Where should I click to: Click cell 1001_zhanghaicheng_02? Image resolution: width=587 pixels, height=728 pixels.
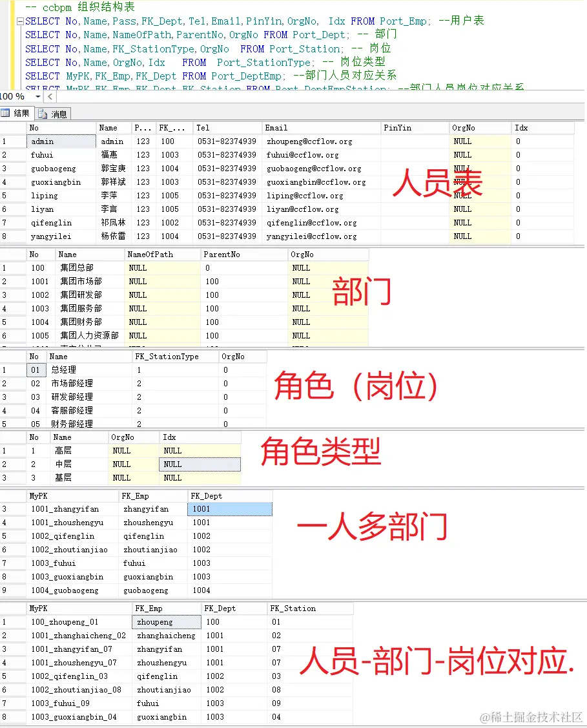(x=78, y=636)
